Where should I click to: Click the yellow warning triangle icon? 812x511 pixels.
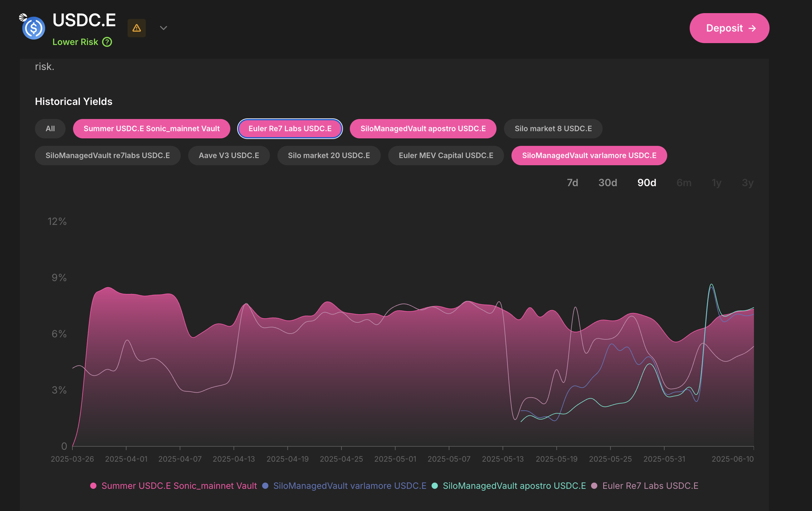point(137,28)
